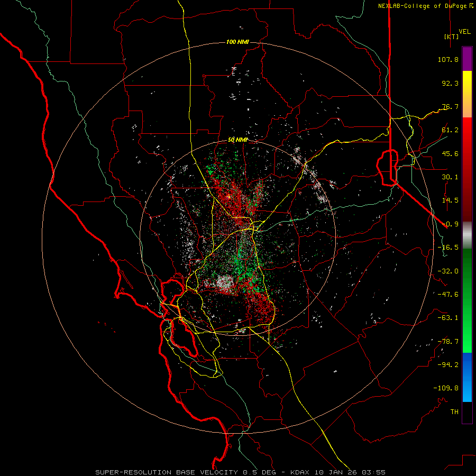Click the 107.8 velocity scale value
Screen dimensions: 476x476
click(x=448, y=59)
